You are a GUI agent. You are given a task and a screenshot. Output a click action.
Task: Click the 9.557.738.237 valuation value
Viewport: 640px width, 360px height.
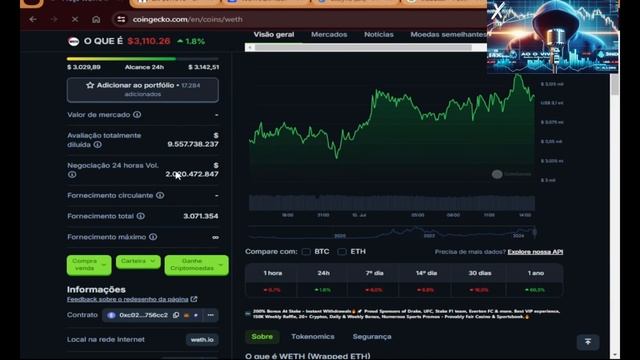point(193,144)
